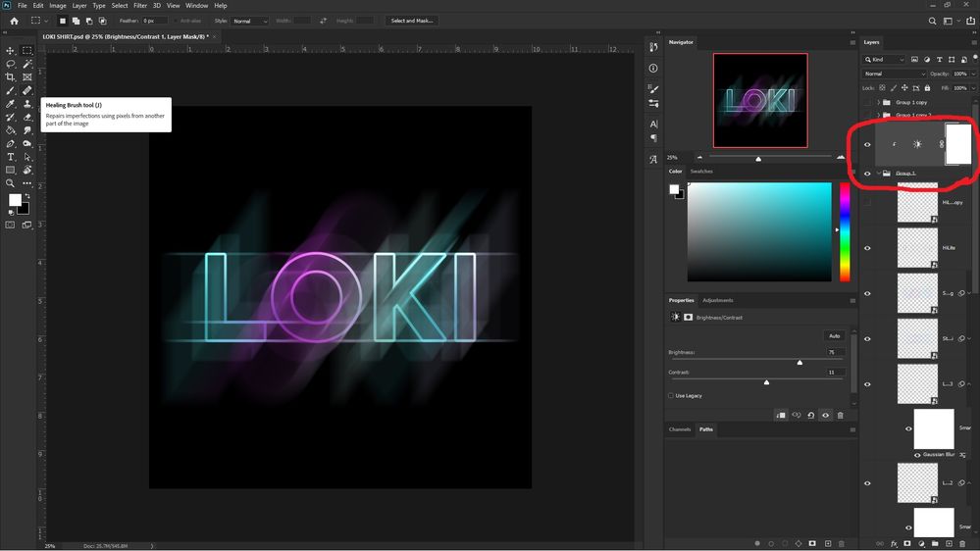
Task: Select the Crop tool
Action: [10, 76]
